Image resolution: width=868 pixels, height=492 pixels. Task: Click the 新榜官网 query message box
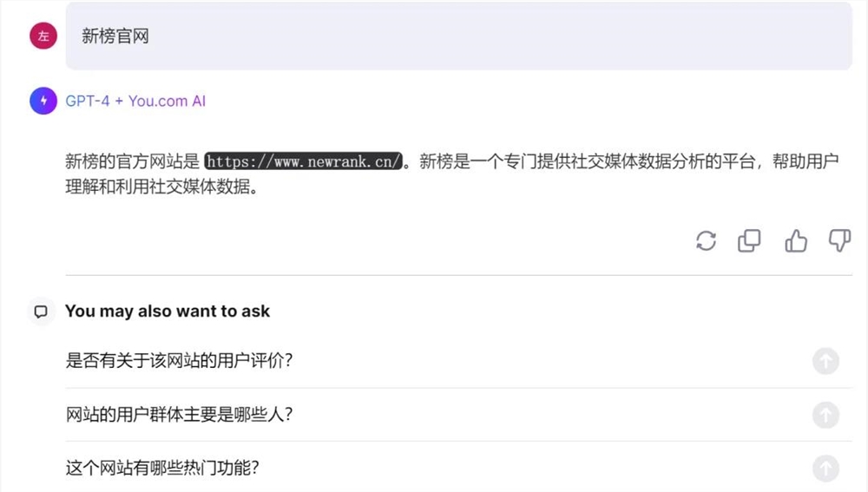tap(458, 36)
